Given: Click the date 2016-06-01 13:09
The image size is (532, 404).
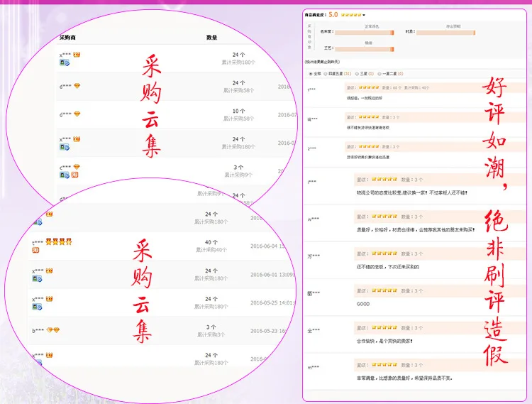Looking at the screenshot, I should point(272,275).
